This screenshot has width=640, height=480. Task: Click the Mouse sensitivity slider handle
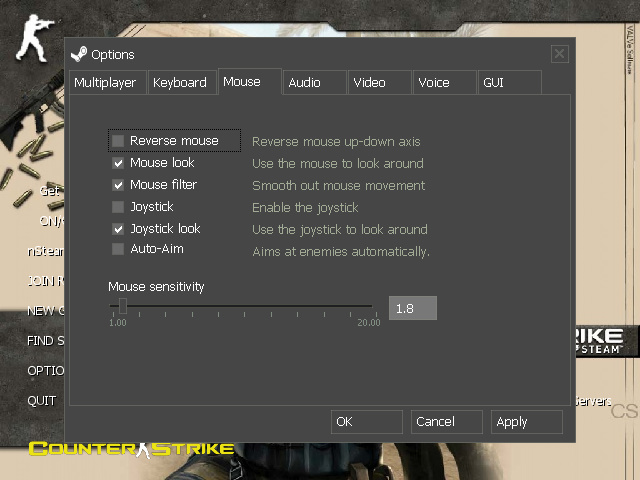(x=123, y=306)
